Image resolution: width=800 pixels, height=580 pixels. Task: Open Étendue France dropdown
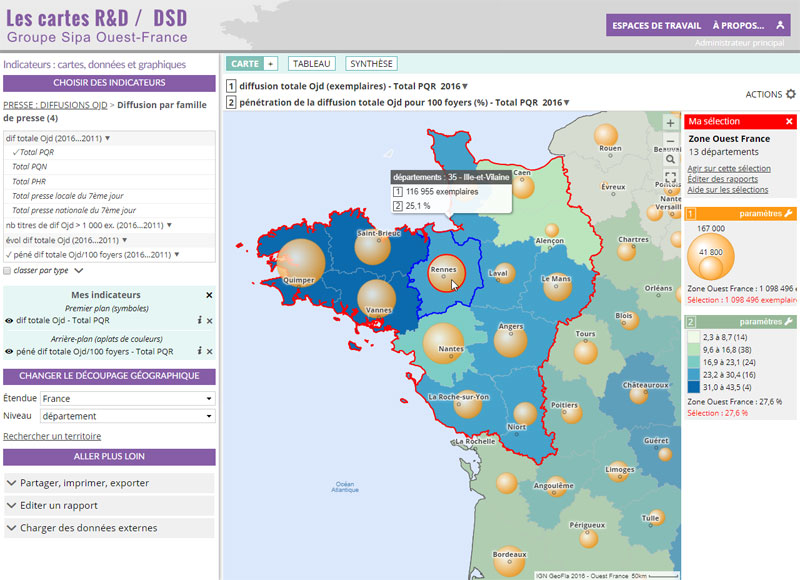point(128,398)
